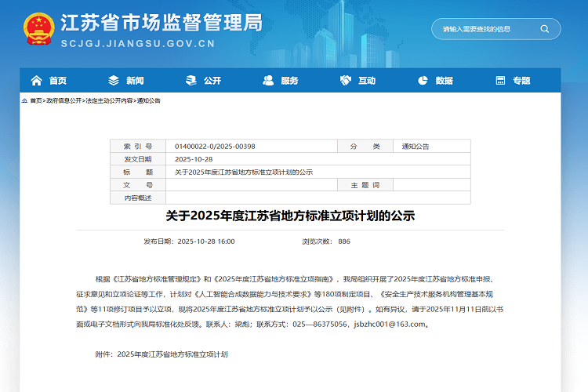Viewport: 588px width, 392px height.
Task: Click the search magnifier icon
Action: click(544, 29)
